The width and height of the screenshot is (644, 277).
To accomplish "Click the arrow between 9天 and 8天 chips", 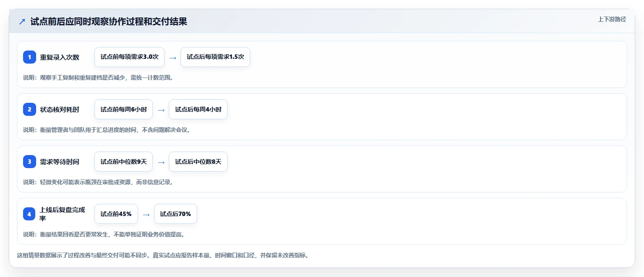I will click(161, 162).
